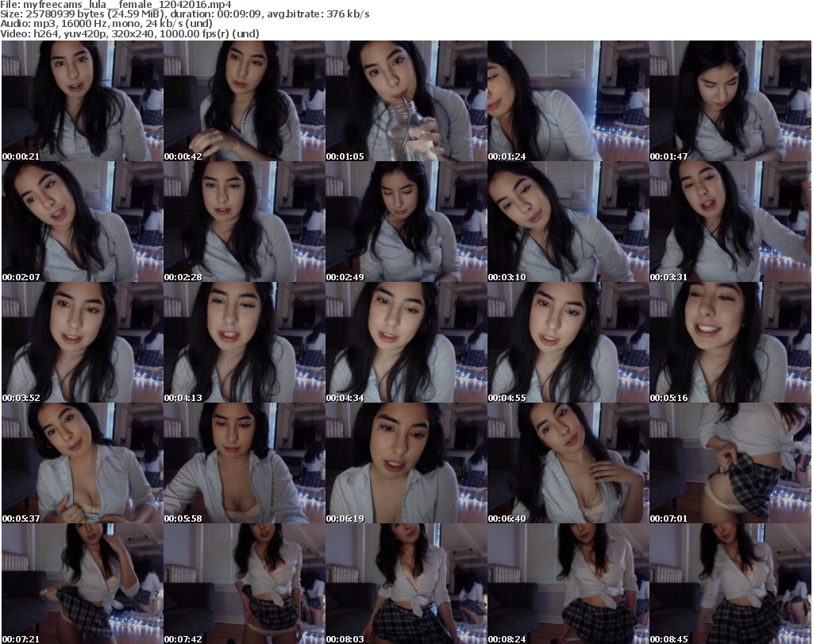This screenshot has width=813, height=644.
Task: Click the 00:04:13 timestamp label
Action: (x=183, y=398)
